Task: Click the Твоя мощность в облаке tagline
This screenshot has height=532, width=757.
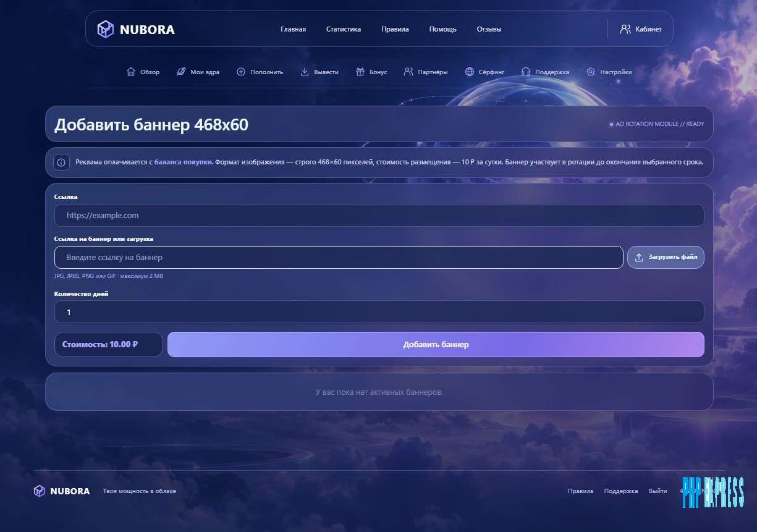Action: click(x=139, y=491)
